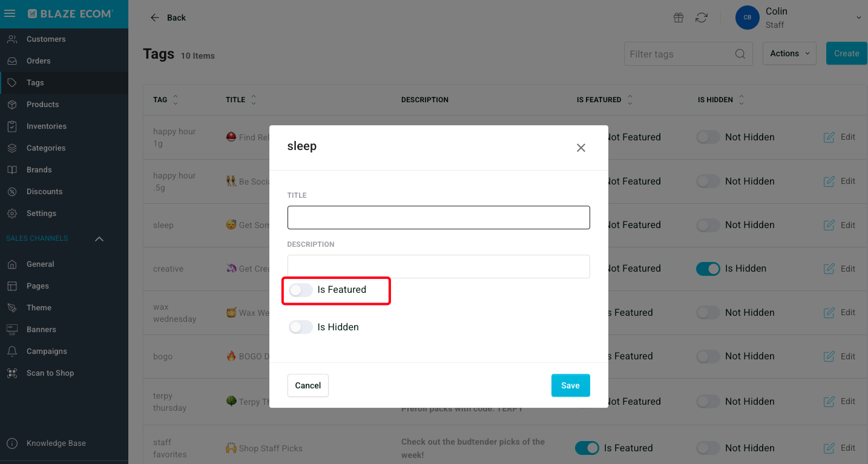
Task: Toggle the Is Featured switch in dialog
Action: tap(301, 290)
